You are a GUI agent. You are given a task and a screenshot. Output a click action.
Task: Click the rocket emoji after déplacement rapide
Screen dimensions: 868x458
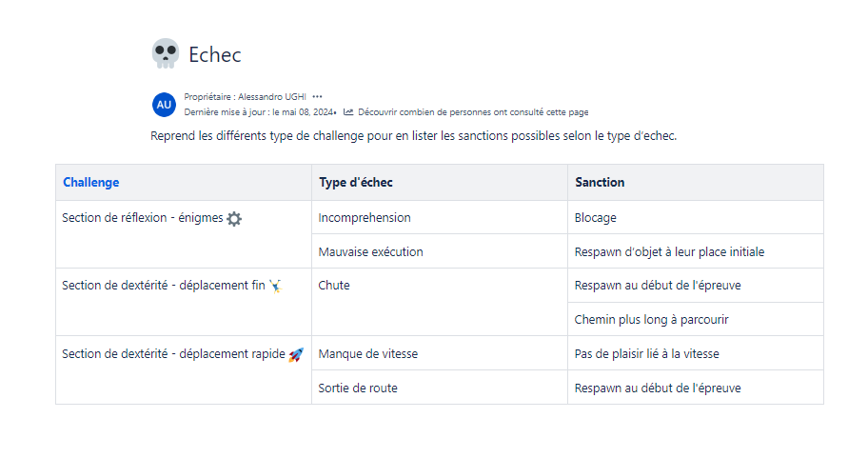tap(295, 354)
